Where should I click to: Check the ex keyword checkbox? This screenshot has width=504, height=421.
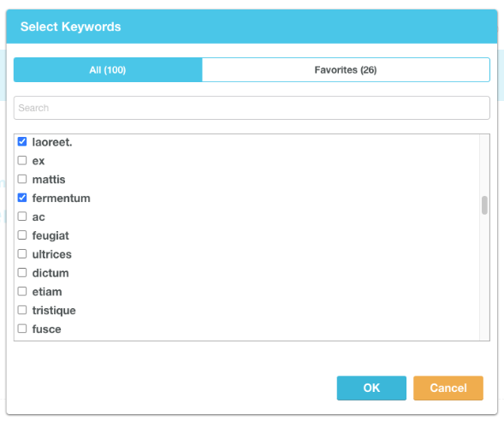(x=22, y=160)
